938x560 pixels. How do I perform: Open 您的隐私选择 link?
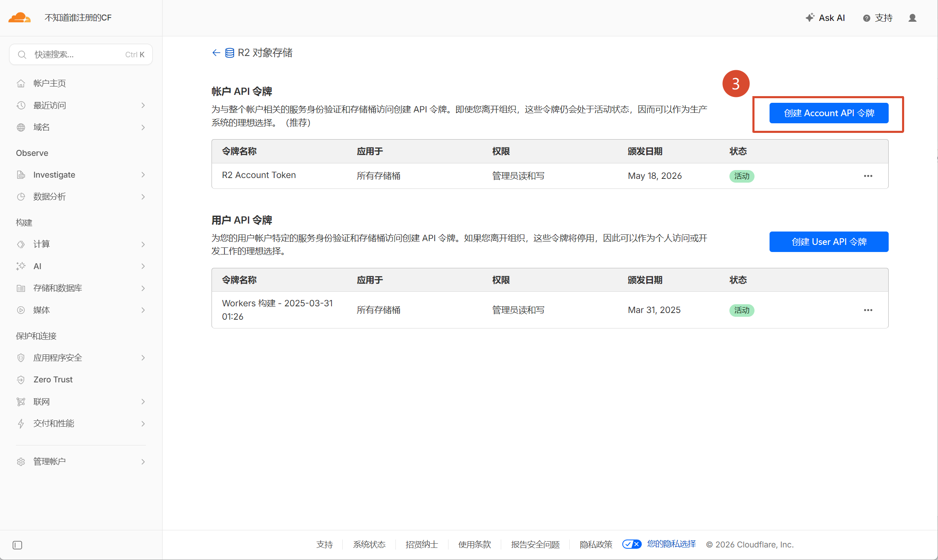(x=671, y=544)
